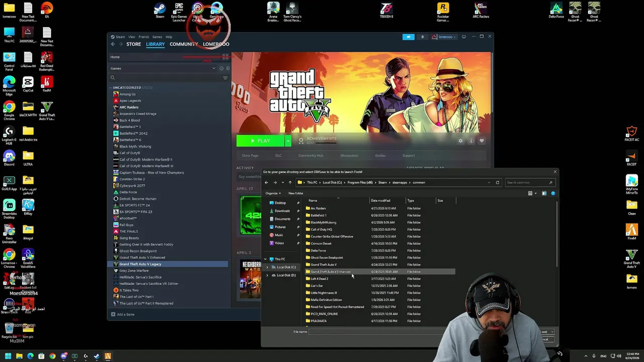Open FACEIT AC desktop shortcut
644x362 pixels.
[x=631, y=133]
